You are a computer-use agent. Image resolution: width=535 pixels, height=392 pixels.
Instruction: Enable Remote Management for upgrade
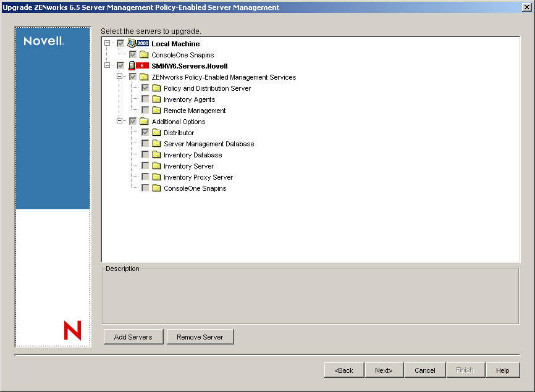pyautogui.click(x=145, y=110)
